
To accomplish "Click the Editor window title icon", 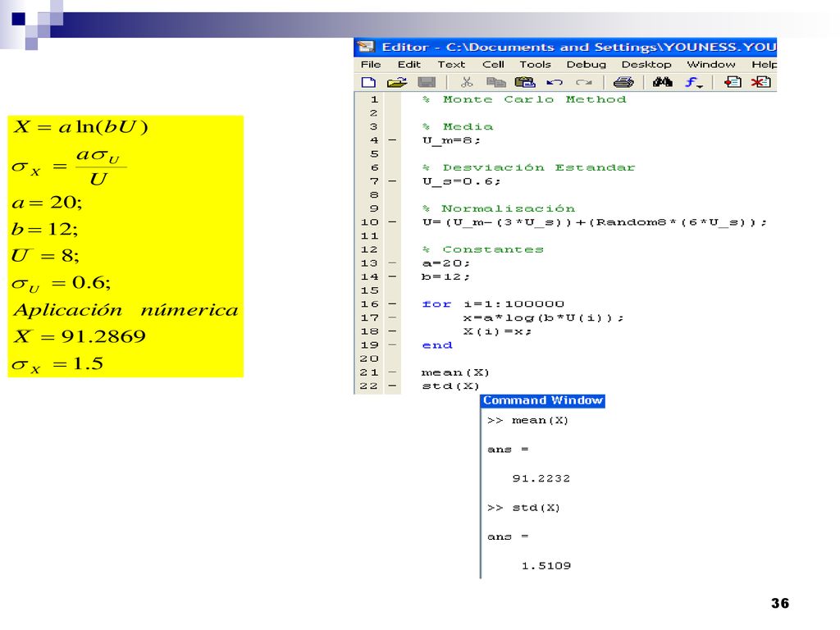I will [366, 47].
